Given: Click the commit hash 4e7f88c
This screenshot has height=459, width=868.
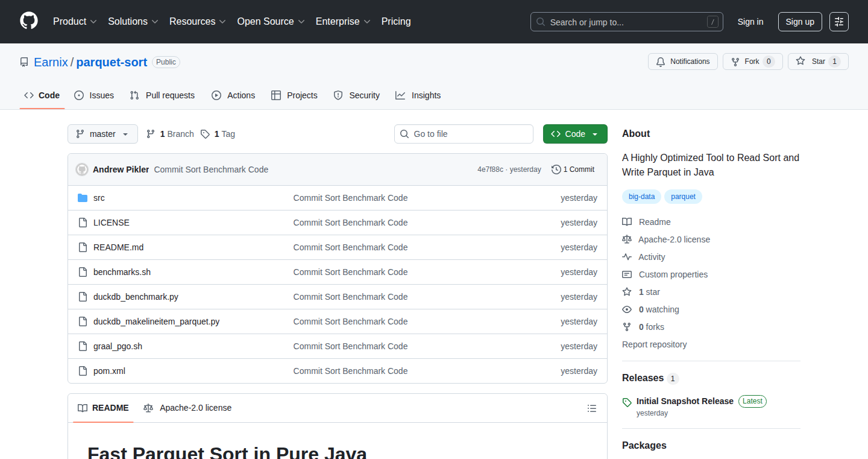Looking at the screenshot, I should (x=490, y=169).
